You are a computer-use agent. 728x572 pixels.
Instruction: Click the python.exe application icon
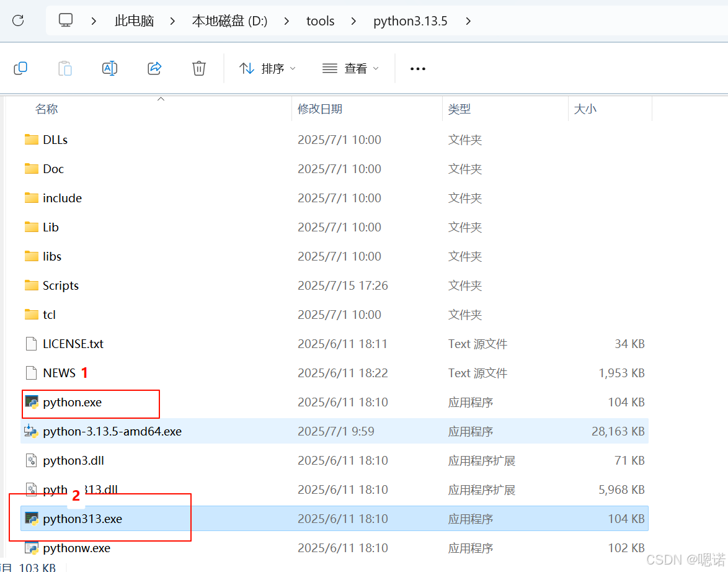pos(32,402)
